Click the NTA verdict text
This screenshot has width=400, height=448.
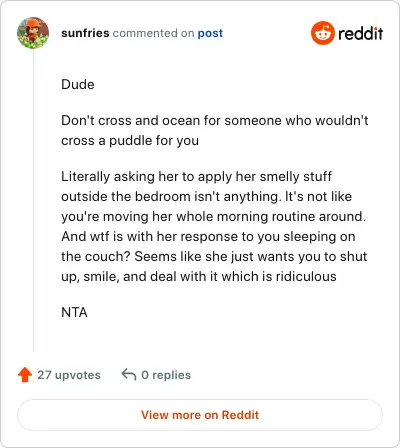click(x=74, y=312)
